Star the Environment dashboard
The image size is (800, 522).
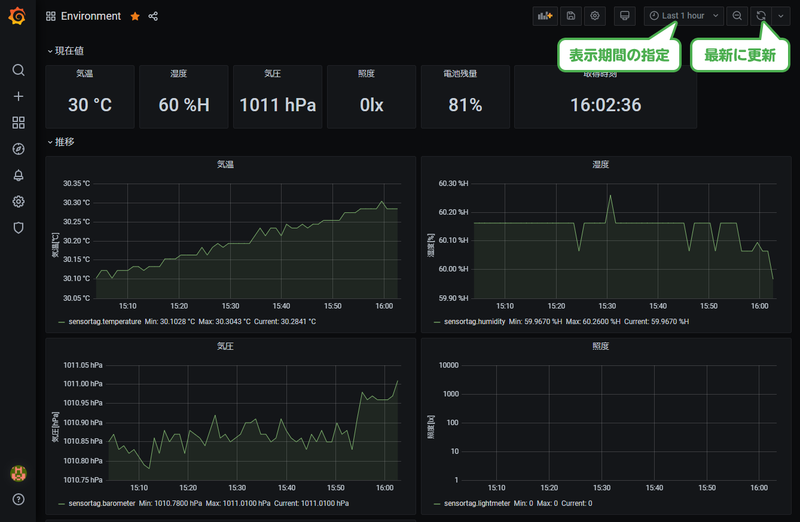pos(135,16)
